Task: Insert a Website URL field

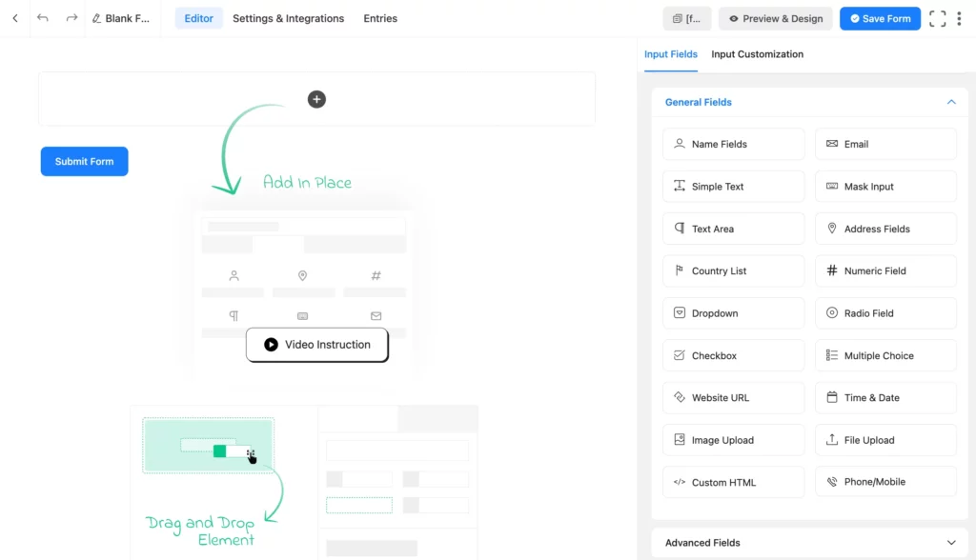Action: click(733, 397)
